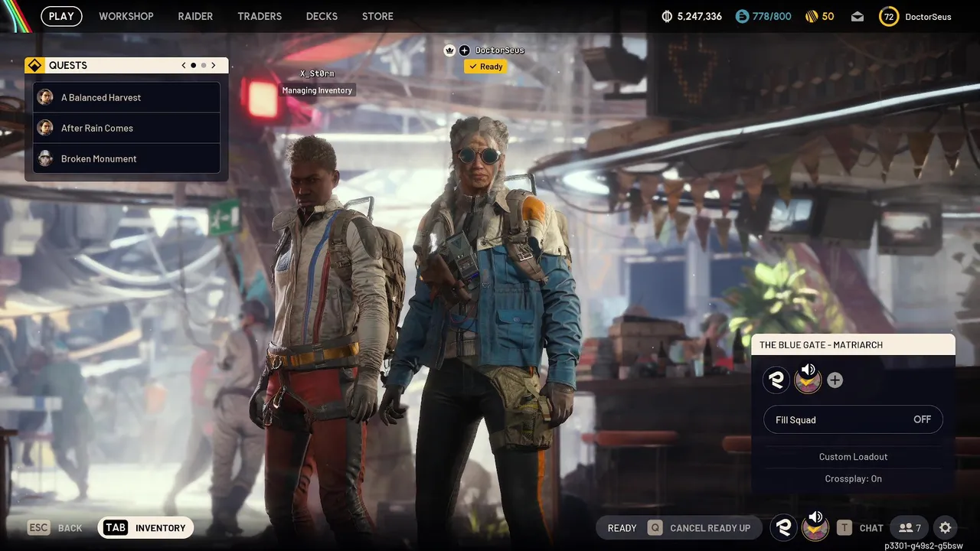The height and width of the screenshot is (551, 980).
Task: Open the settings gear
Action: (x=945, y=528)
